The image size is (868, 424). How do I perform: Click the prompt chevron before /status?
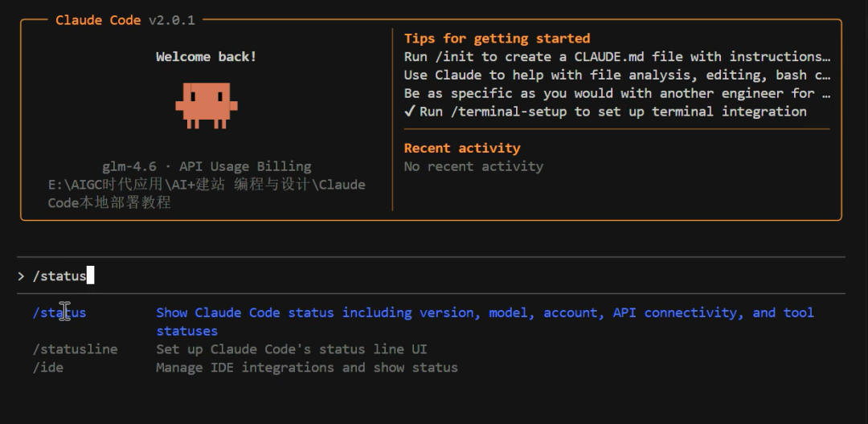[21, 276]
